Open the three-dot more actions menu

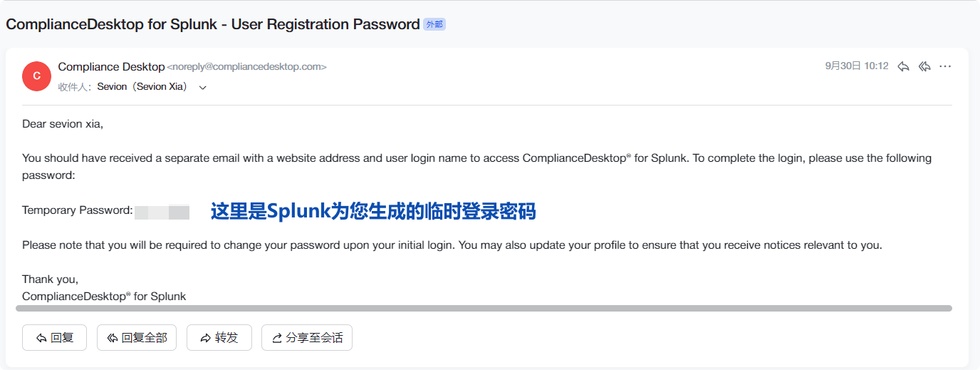click(x=945, y=66)
